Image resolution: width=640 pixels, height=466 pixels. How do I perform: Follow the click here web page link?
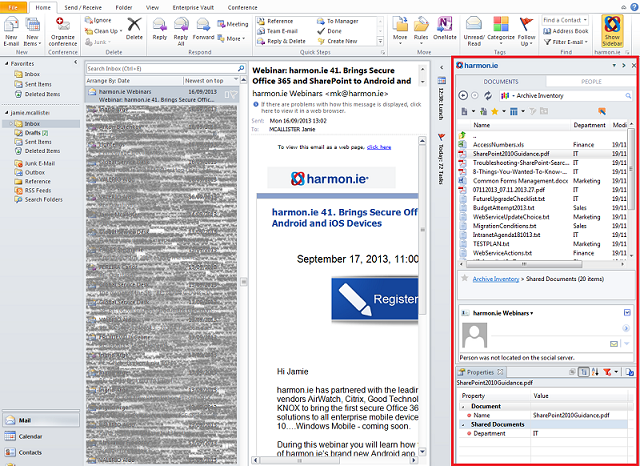379,147
